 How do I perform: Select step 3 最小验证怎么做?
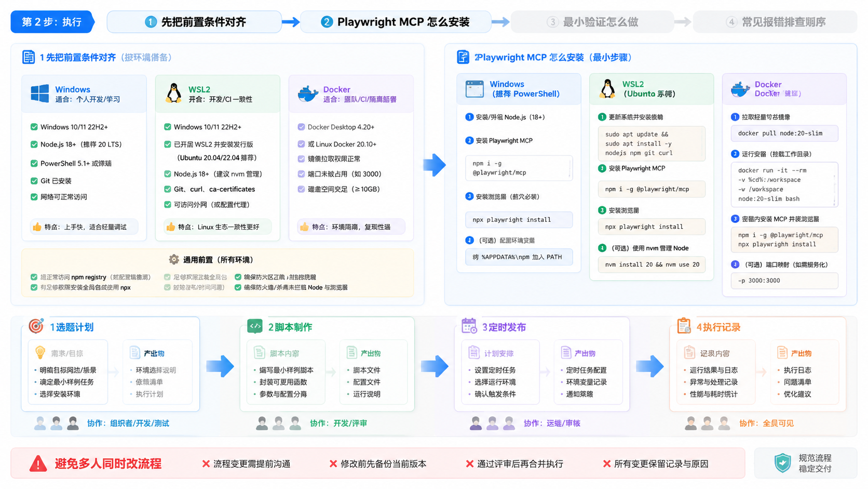click(x=592, y=22)
